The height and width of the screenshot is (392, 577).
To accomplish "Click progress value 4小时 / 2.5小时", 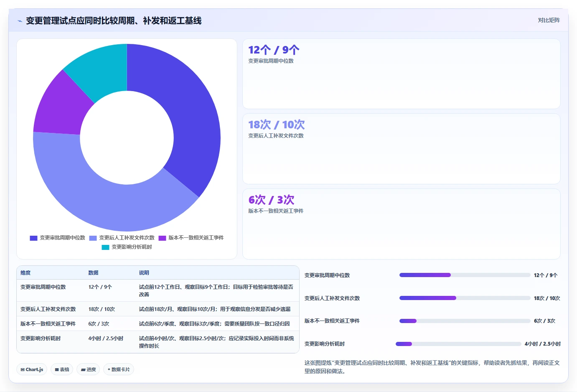I will 543,344.
